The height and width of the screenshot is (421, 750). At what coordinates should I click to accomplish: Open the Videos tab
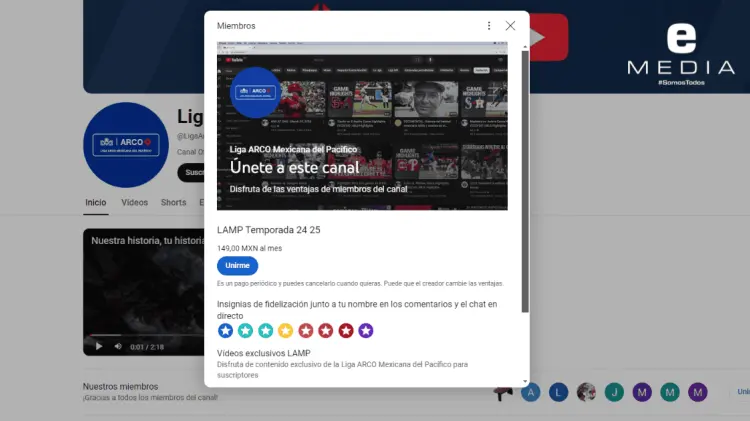134,202
